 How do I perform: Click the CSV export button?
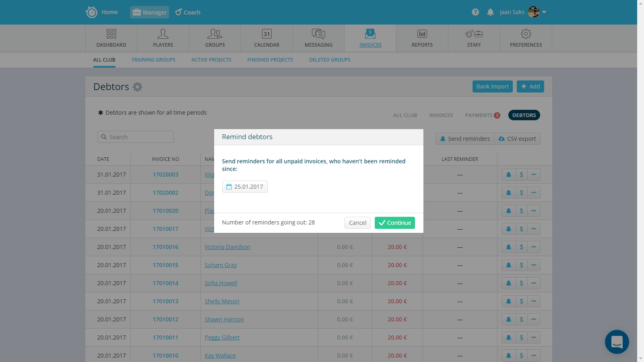tap(517, 139)
